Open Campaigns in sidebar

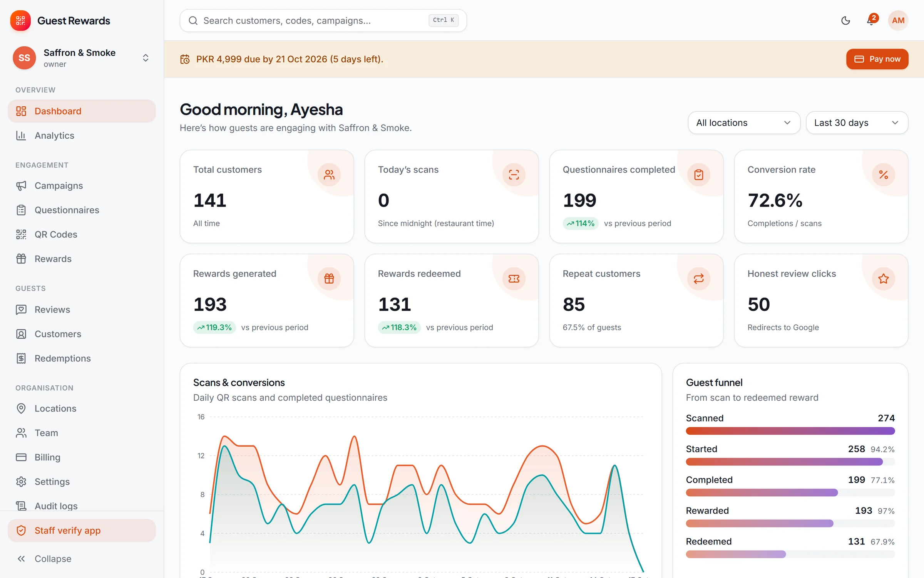click(x=82, y=186)
